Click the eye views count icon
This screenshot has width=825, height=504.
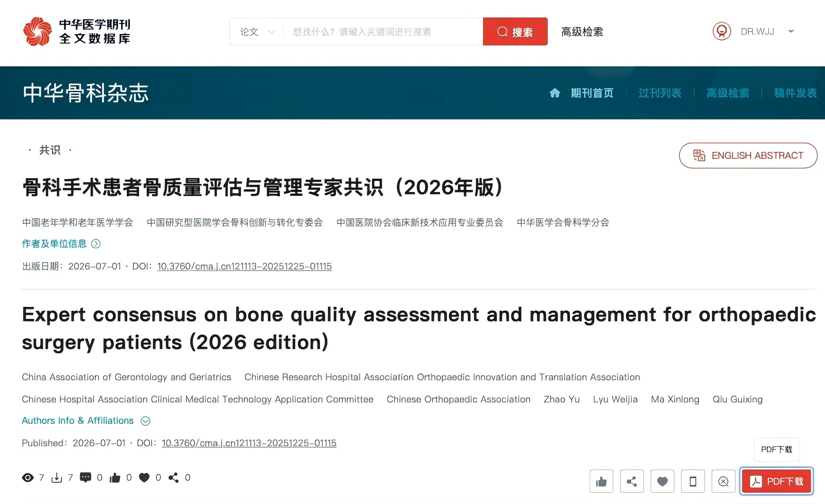tap(28, 478)
